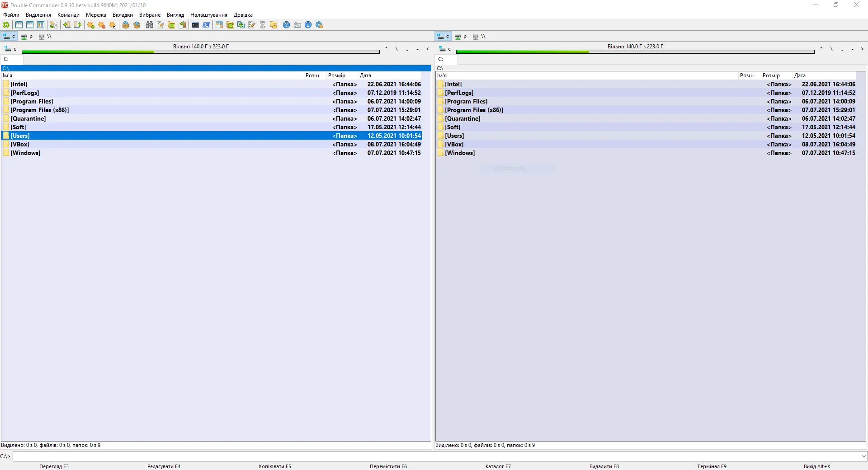Open left panel drive list dropdown

click(x=10, y=49)
